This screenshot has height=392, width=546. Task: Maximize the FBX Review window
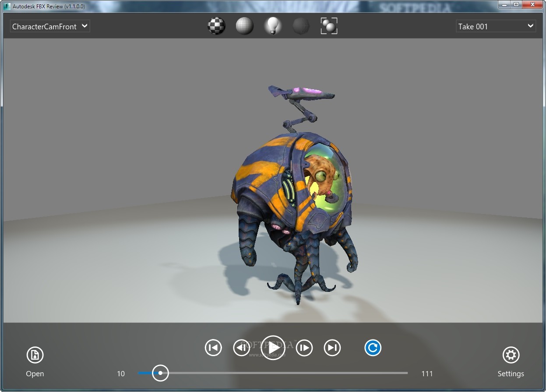516,4
